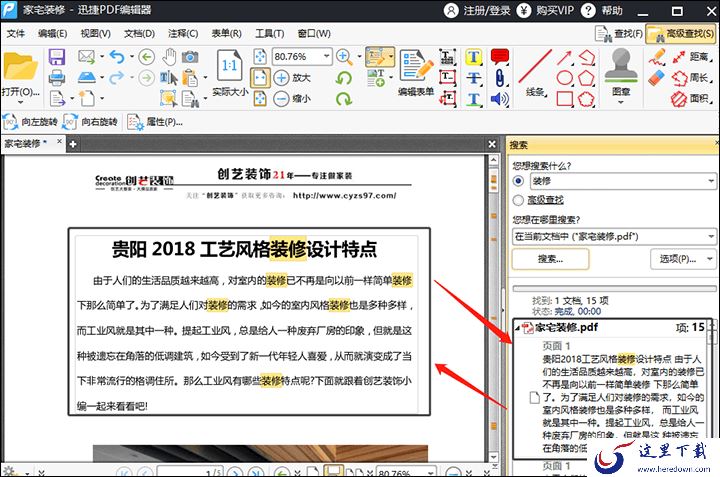Screen dimensions: 720x477
Task: Select the 高级查找 radio button
Action: (x=518, y=200)
